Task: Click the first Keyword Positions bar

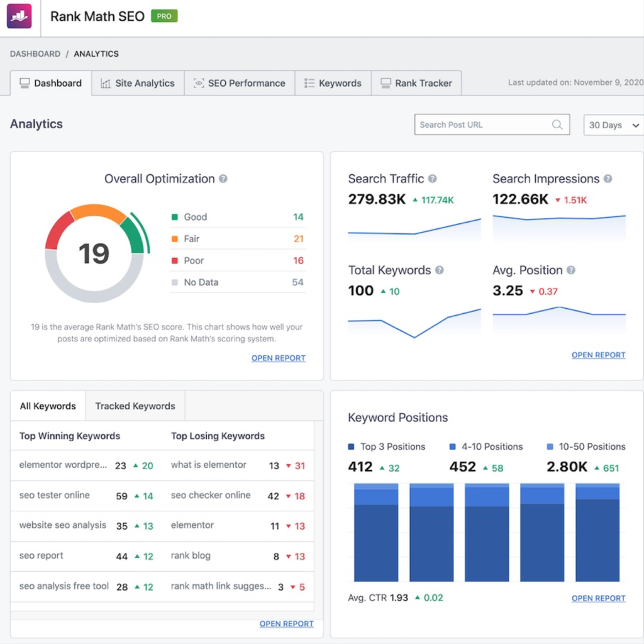Action: 376,532
